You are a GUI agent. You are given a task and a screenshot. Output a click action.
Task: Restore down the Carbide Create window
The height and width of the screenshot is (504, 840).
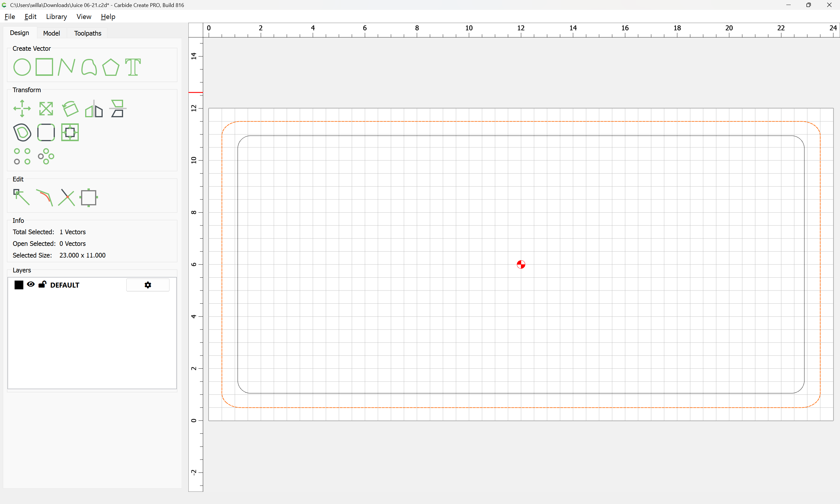point(808,5)
